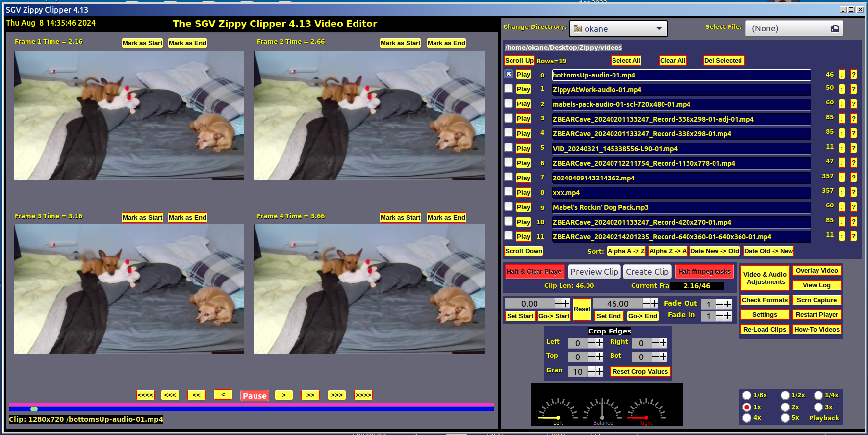Increase Fade Out value with plus
The width and height of the screenshot is (868, 435).
point(728,305)
